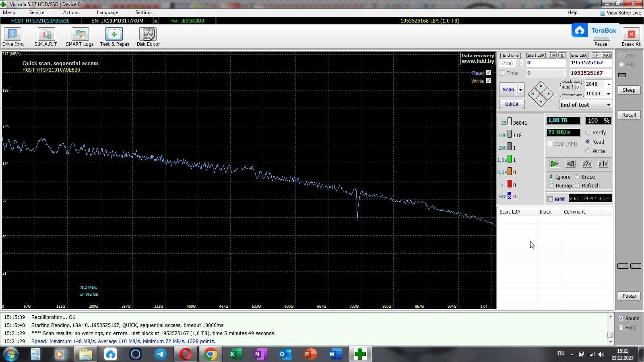Click the volume speaker tray icon
The image size is (644, 362).
click(x=601, y=354)
